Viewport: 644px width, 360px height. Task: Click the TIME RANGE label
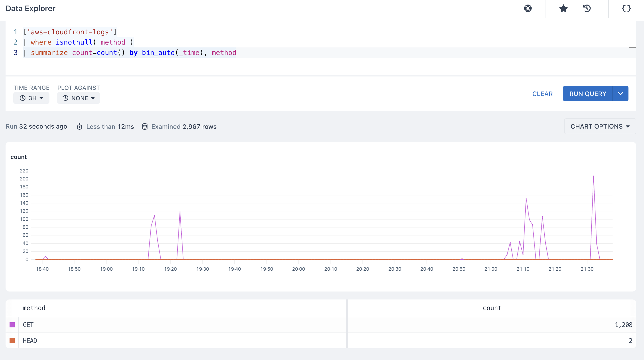[31, 88]
